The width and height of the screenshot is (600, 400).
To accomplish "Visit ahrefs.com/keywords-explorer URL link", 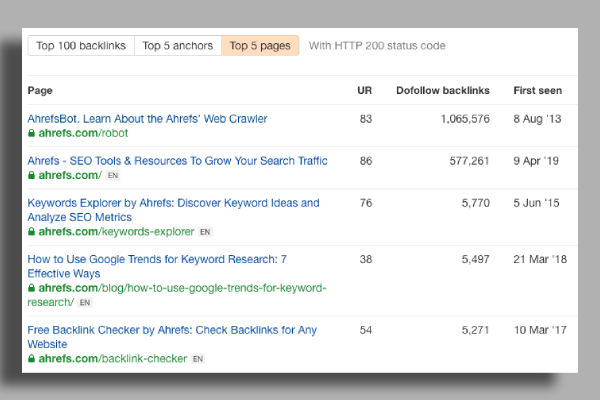I will point(116,232).
